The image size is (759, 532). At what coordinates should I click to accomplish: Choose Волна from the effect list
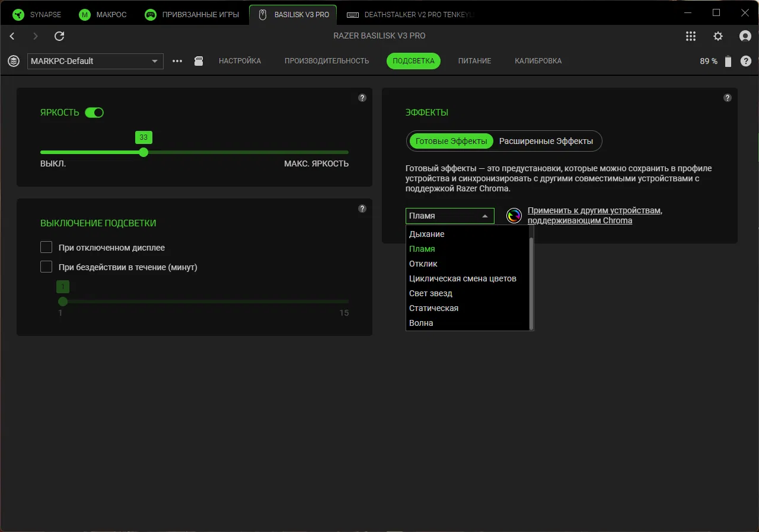tap(467, 323)
